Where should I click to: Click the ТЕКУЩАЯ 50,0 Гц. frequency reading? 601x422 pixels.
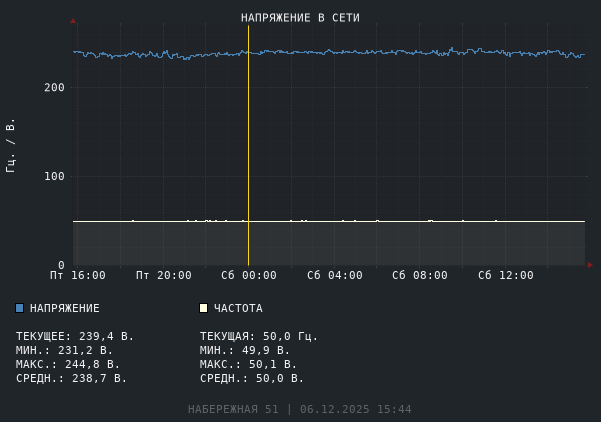[259, 336]
